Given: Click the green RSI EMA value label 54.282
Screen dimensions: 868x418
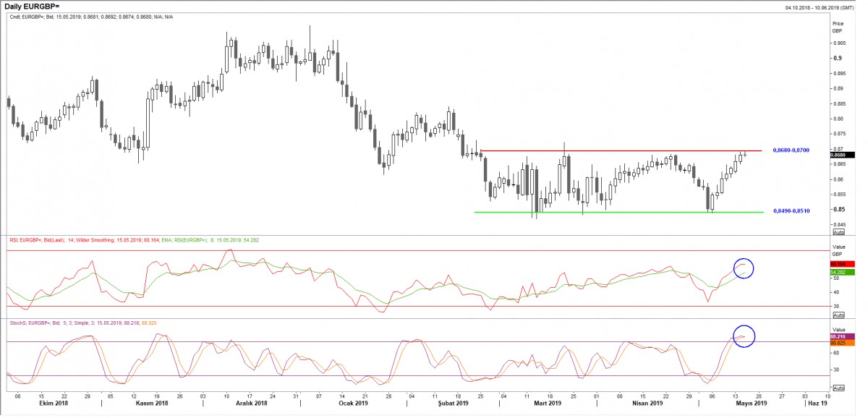Looking at the screenshot, I should coord(843,273).
